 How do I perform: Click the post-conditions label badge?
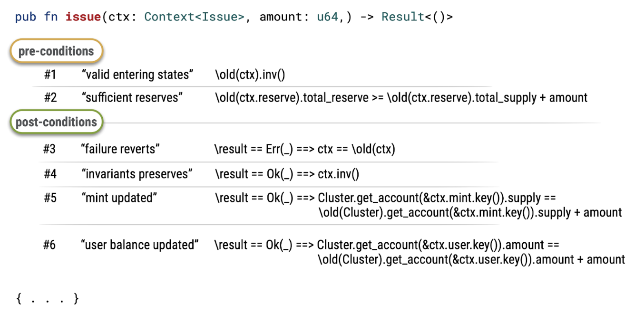[x=57, y=122]
